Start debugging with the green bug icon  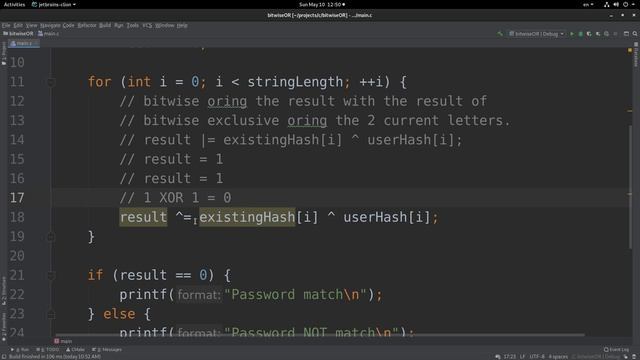(x=580, y=34)
